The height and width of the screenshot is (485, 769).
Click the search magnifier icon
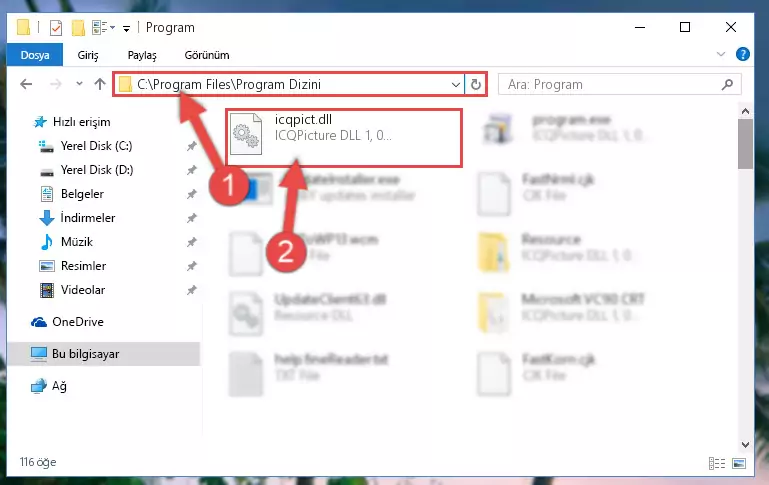(727, 84)
